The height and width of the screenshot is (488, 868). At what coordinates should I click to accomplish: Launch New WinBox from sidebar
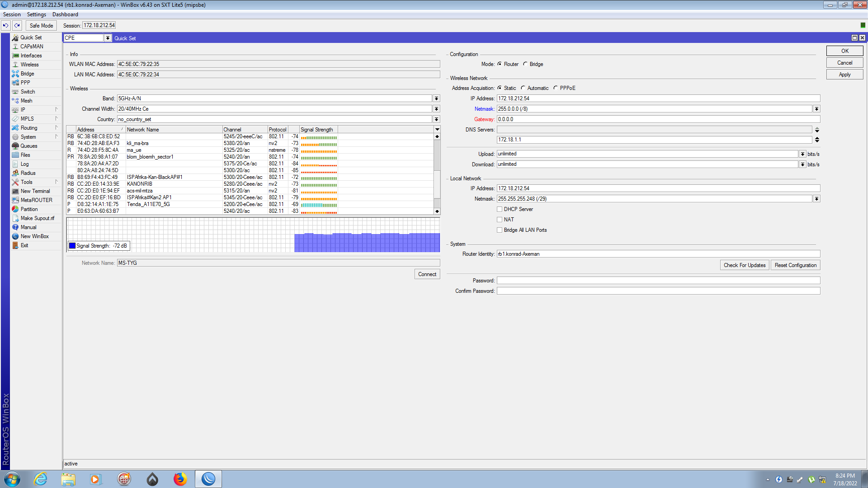tap(34, 236)
